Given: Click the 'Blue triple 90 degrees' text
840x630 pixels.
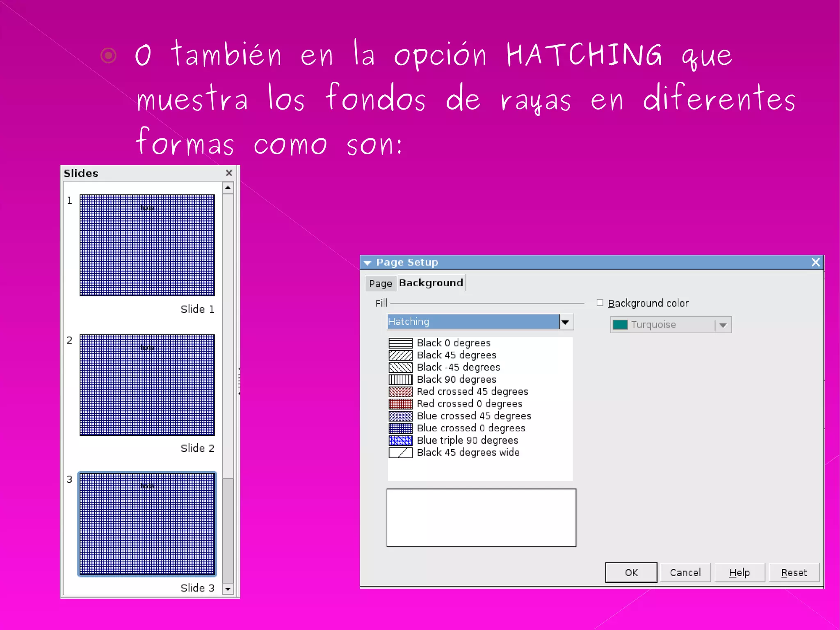Looking at the screenshot, I should pos(468,440).
